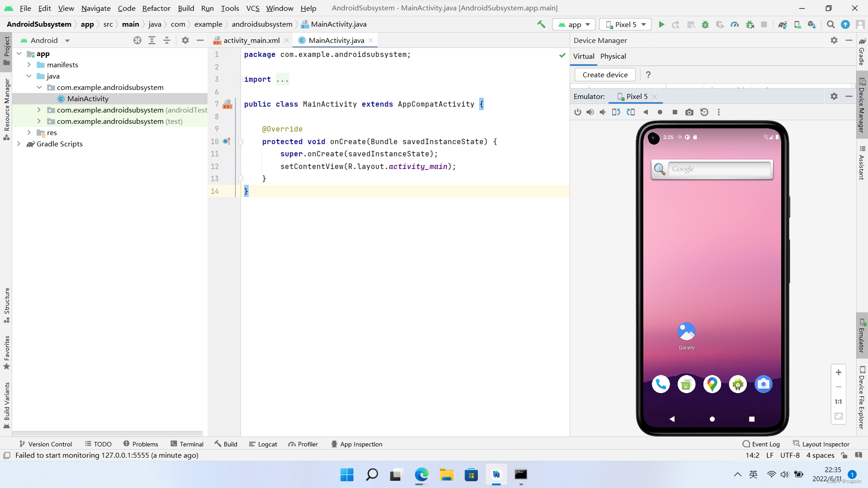
Task: Rotate emulator left icon
Action: click(616, 112)
